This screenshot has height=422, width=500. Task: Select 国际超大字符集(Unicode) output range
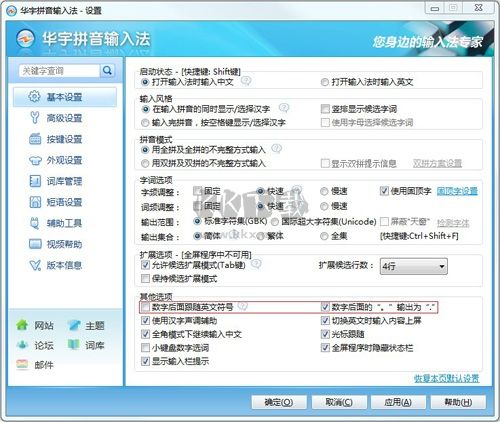[275, 222]
